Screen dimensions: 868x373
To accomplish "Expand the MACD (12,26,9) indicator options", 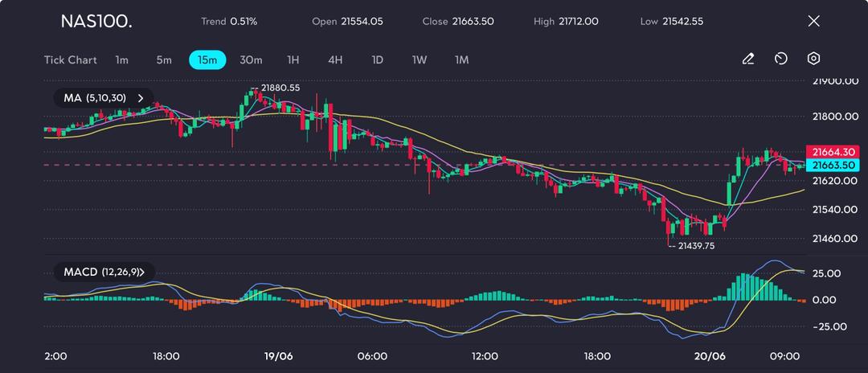I will pos(104,272).
